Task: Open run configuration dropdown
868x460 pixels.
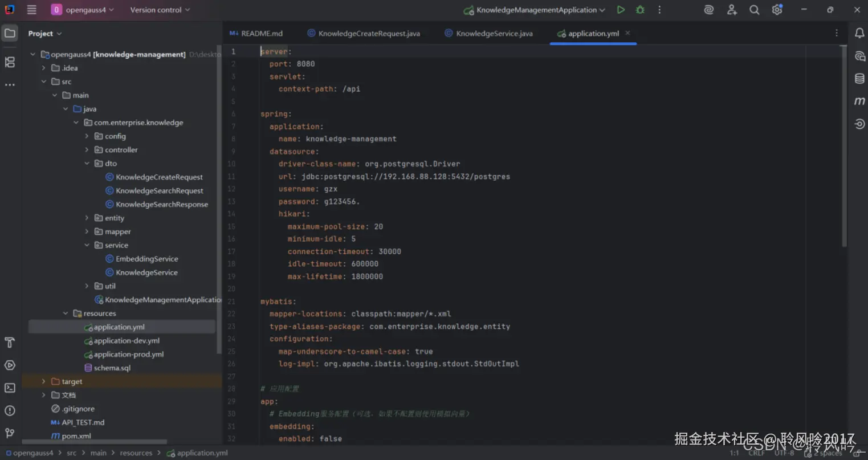Action: click(534, 10)
